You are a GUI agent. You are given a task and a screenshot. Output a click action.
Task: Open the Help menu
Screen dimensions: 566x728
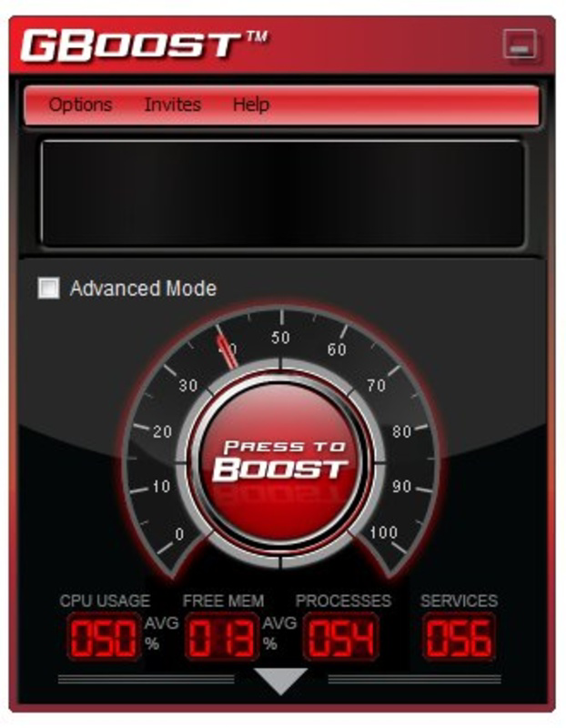click(x=251, y=105)
